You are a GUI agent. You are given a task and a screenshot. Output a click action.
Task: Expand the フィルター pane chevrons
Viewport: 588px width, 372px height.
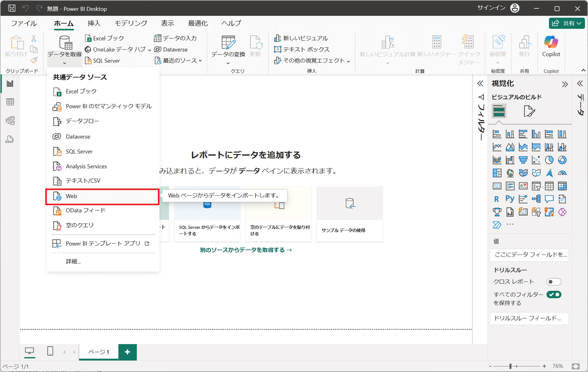pos(481,84)
